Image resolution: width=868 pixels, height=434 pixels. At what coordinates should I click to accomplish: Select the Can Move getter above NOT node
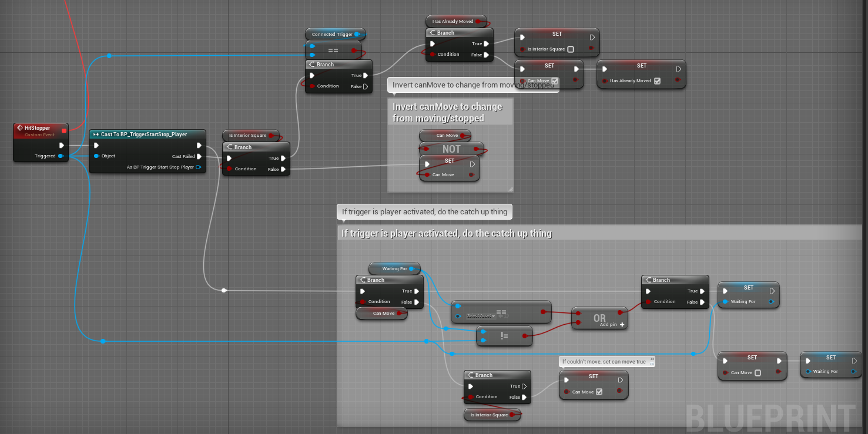pyautogui.click(x=445, y=136)
